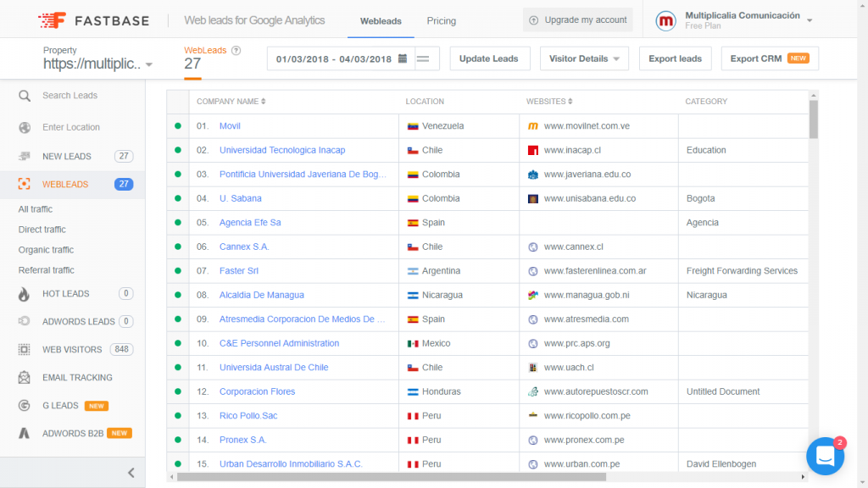The width and height of the screenshot is (868, 488).
Task: Select Referral traffic filter
Action: coord(47,270)
